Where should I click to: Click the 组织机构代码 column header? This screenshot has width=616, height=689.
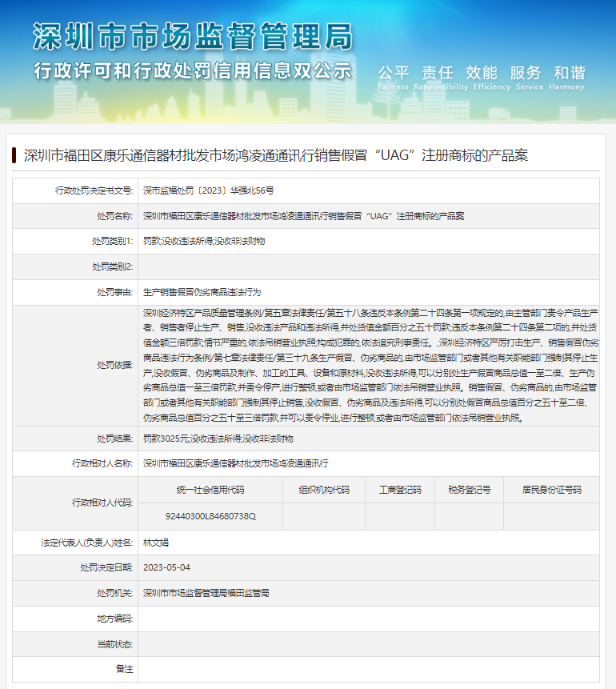[x=324, y=490]
